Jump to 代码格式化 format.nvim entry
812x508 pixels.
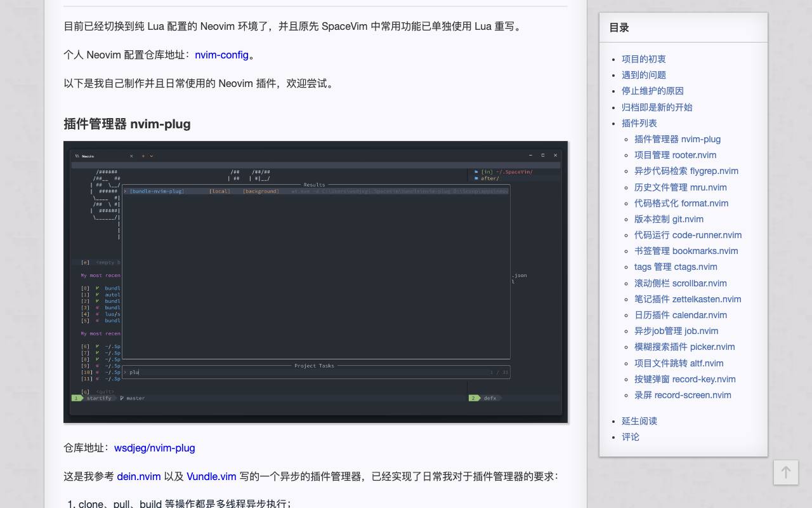681,203
